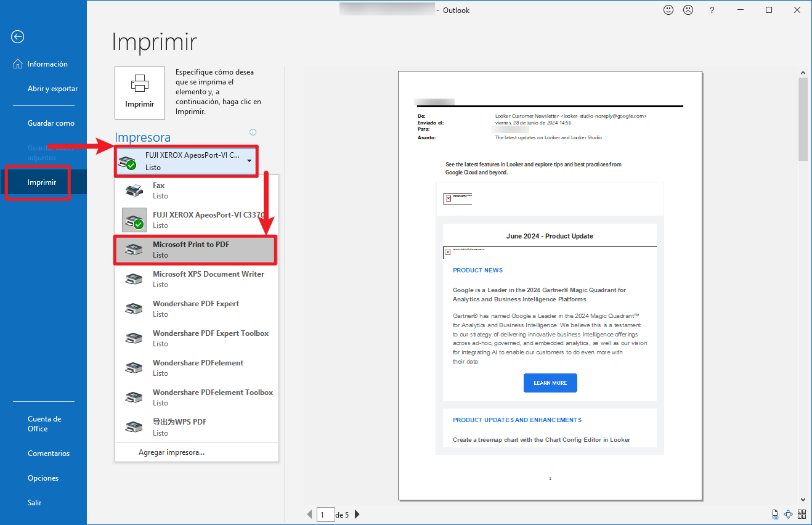
Task: Click the Wondershare PDF Expert printer icon
Action: (134, 309)
